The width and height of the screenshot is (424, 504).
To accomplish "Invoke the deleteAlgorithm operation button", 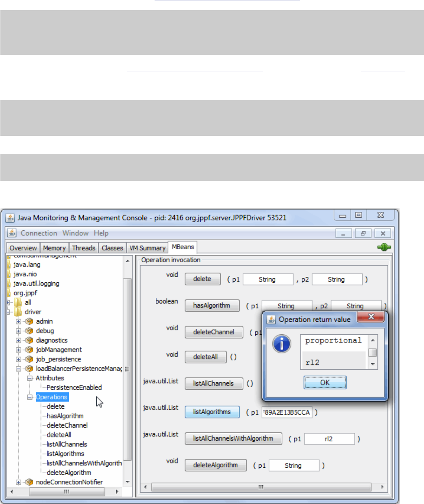I will 216,465.
